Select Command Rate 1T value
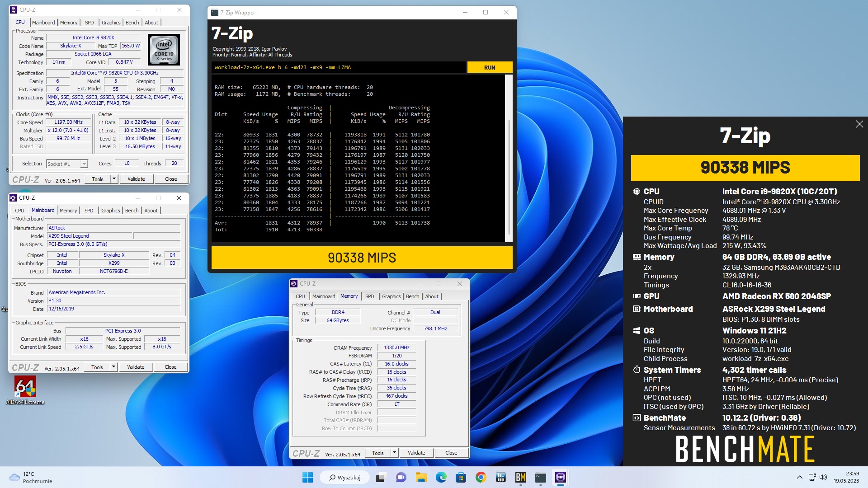 (x=396, y=404)
